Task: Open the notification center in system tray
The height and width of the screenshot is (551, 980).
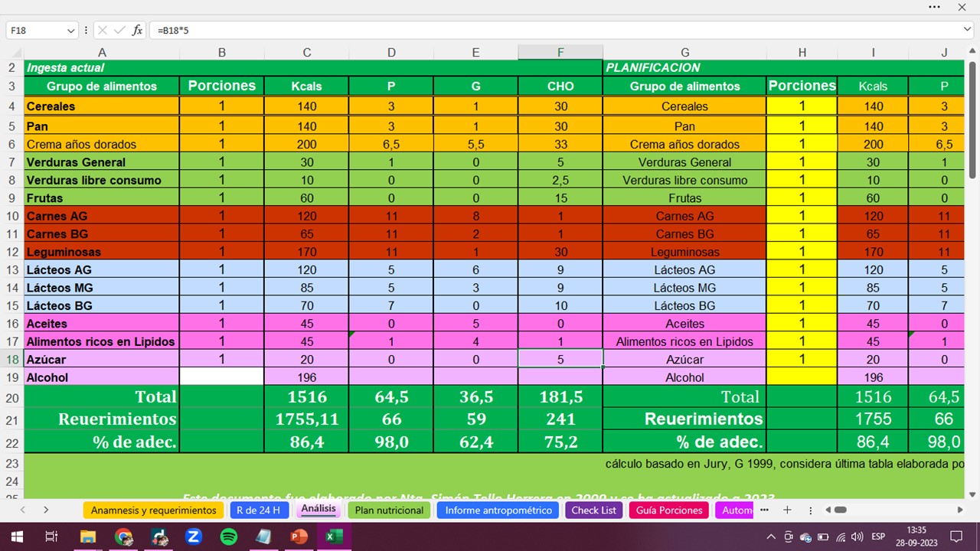Action: (x=956, y=537)
